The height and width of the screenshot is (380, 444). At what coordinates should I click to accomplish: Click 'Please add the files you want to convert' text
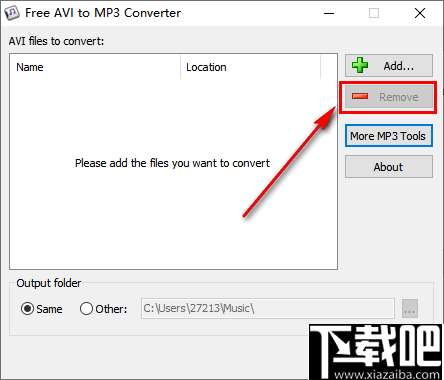[172, 163]
